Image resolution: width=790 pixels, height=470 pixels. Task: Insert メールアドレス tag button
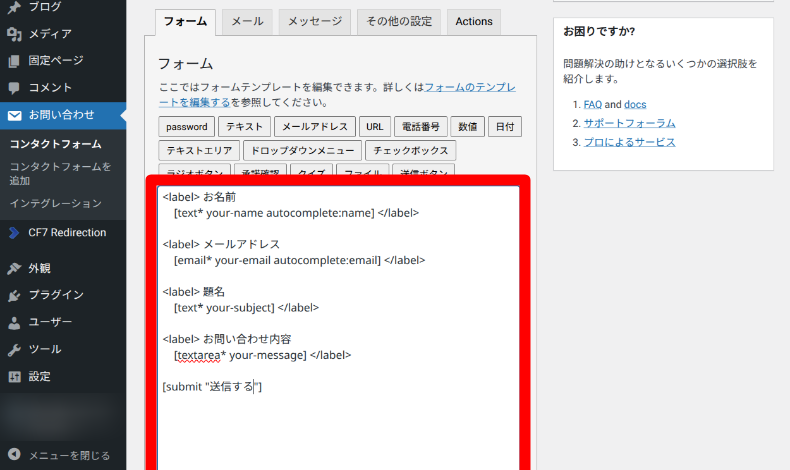(x=315, y=127)
